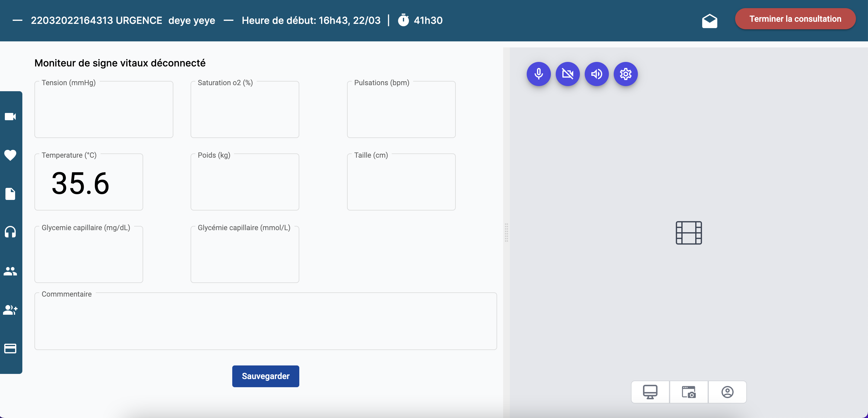Select the screenshot capture view tab

point(688,392)
